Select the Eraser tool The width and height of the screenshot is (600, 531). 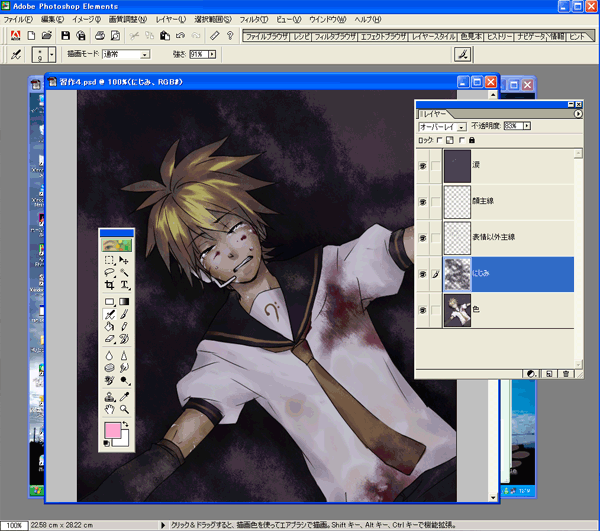[x=109, y=340]
